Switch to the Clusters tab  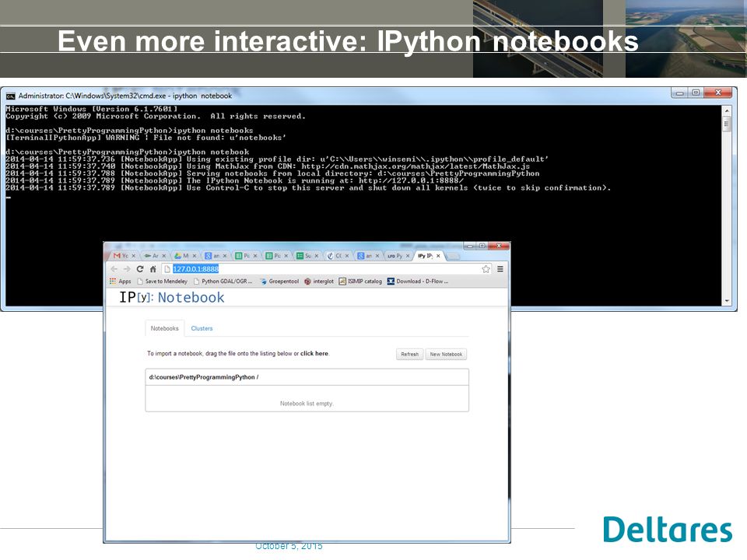point(202,328)
